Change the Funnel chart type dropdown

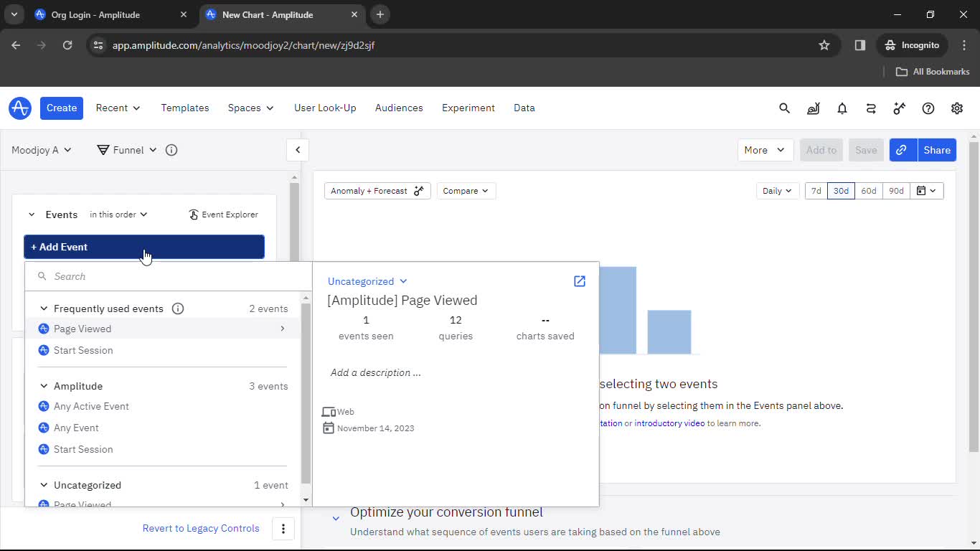127,150
